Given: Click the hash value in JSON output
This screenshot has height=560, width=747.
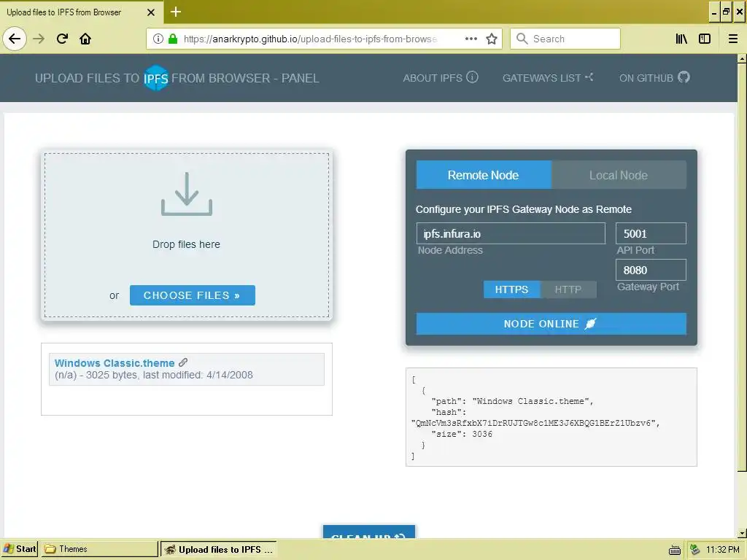Looking at the screenshot, I should [x=533, y=423].
